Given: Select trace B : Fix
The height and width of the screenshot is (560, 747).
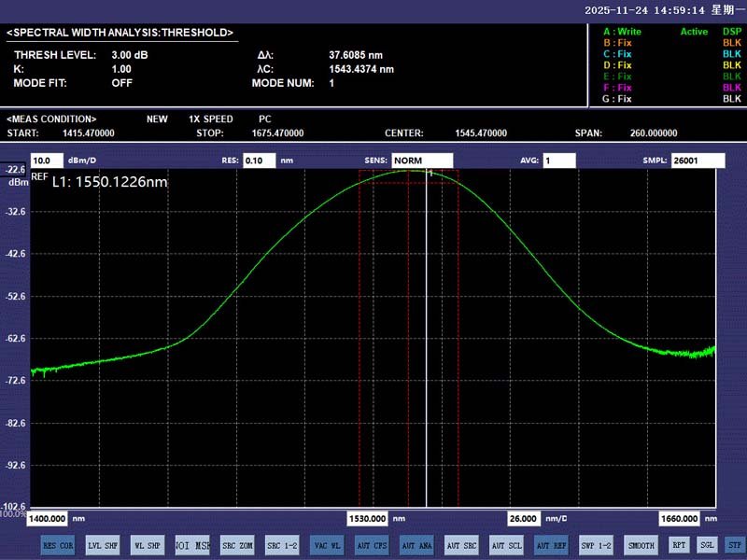Looking at the screenshot, I should coord(617,43).
